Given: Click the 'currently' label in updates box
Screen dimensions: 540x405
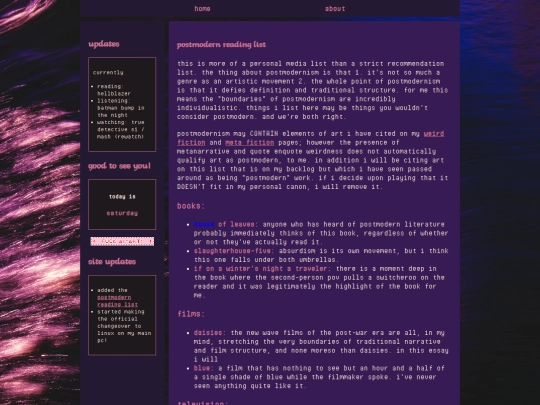Looking at the screenshot, I should (108, 73).
